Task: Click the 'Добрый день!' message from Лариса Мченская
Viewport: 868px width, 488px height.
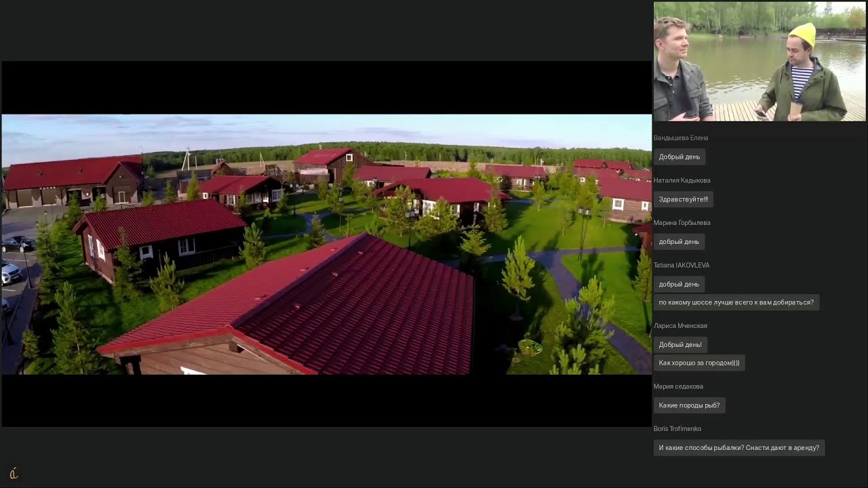Action: pos(680,344)
